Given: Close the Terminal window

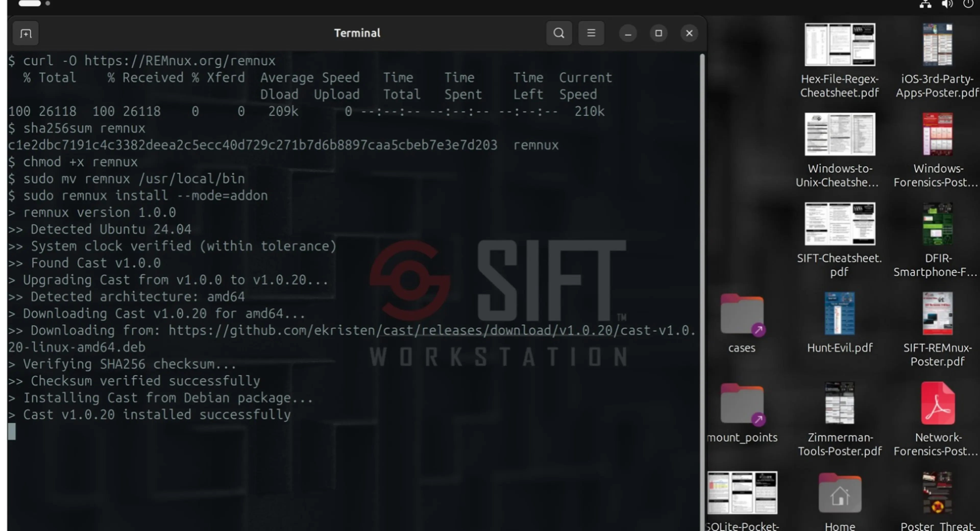Looking at the screenshot, I should [x=689, y=33].
